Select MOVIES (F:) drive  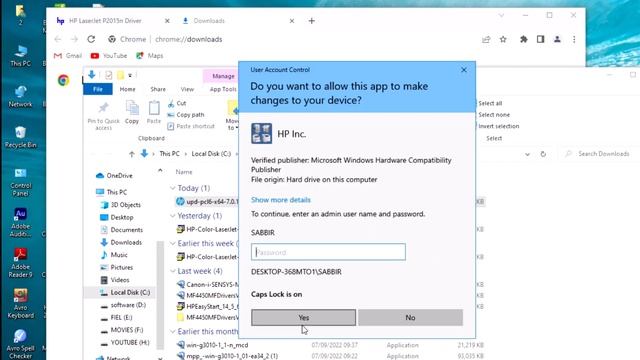pyautogui.click(x=122, y=330)
